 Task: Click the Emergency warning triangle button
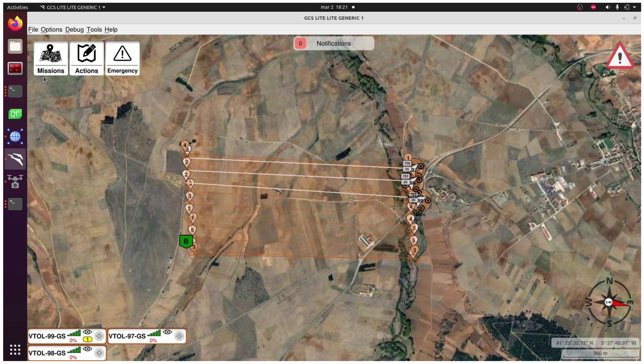click(122, 58)
